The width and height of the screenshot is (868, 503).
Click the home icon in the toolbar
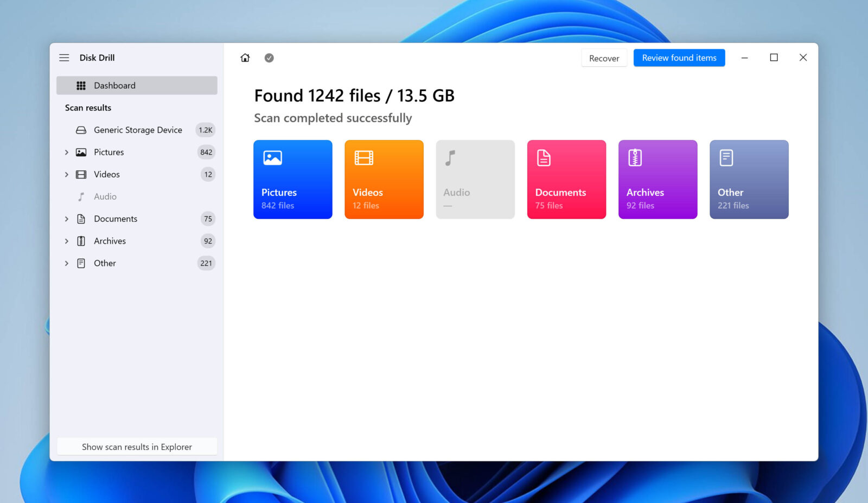point(245,58)
